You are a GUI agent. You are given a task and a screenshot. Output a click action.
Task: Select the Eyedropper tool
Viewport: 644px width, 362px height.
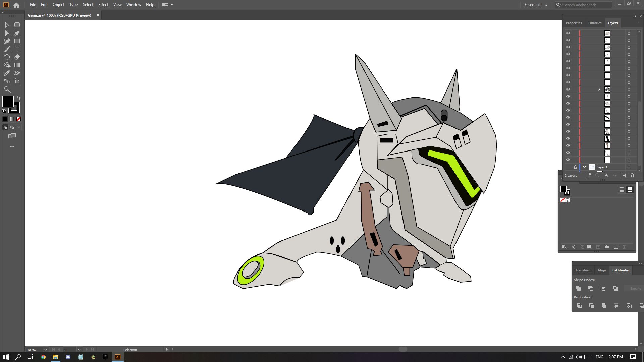[x=7, y=73]
